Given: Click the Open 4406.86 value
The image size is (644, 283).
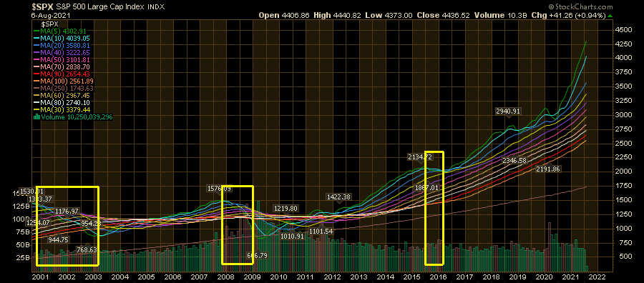Looking at the screenshot, I should pyautogui.click(x=285, y=16).
